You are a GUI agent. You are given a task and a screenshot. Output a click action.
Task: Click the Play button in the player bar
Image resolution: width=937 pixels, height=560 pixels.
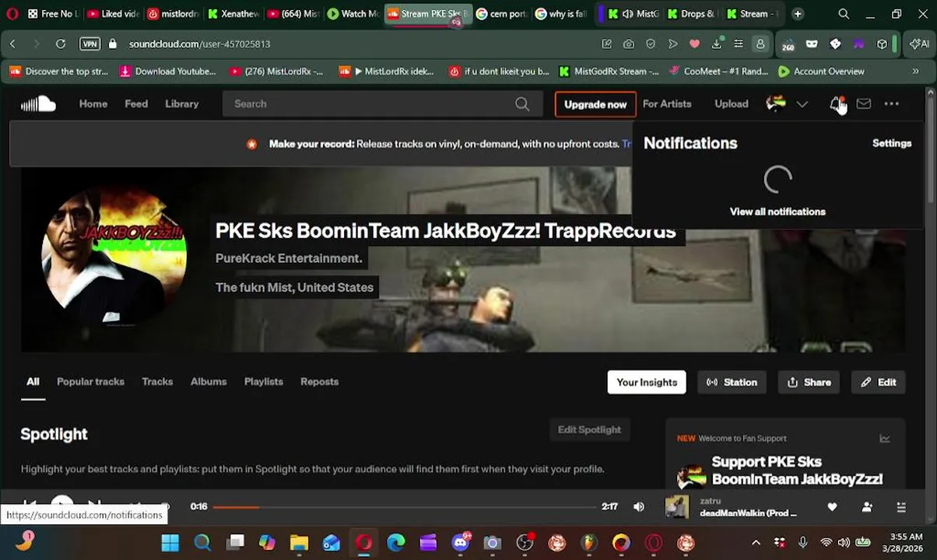click(62, 506)
